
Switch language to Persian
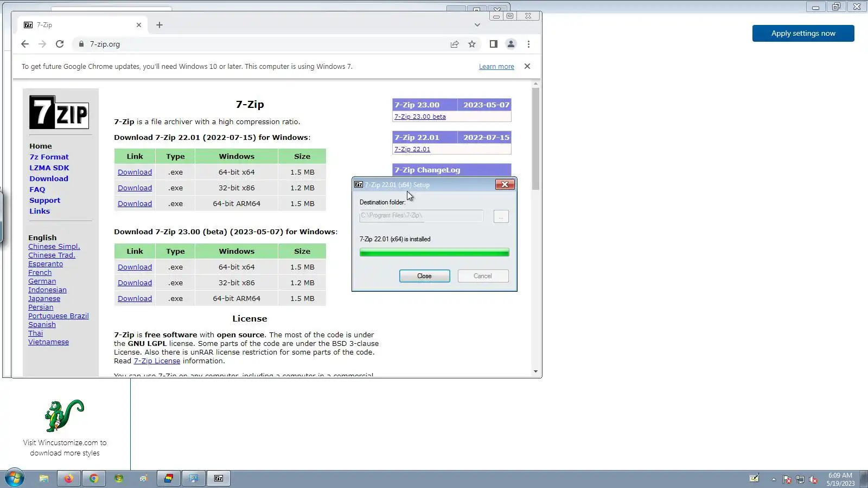(41, 307)
